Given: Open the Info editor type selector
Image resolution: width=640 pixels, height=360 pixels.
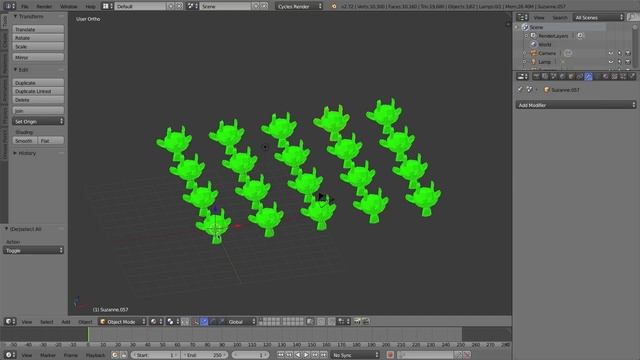Looking at the screenshot, I should pyautogui.click(x=10, y=6).
